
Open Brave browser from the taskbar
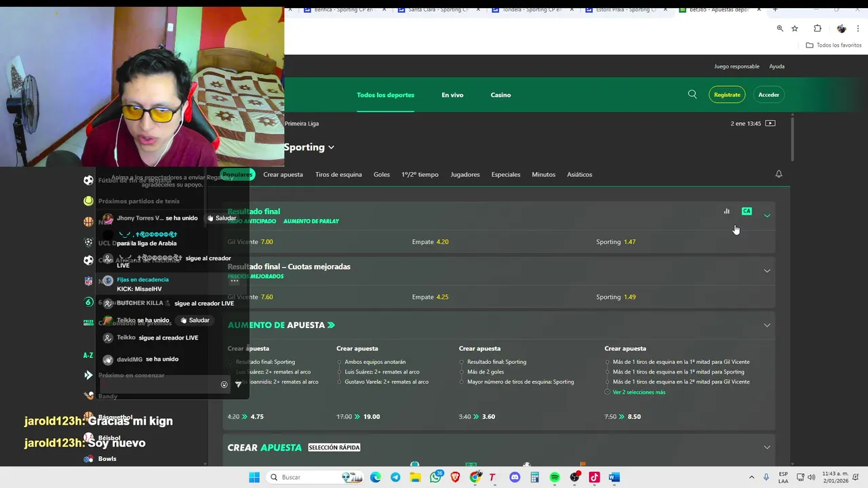(x=455, y=477)
